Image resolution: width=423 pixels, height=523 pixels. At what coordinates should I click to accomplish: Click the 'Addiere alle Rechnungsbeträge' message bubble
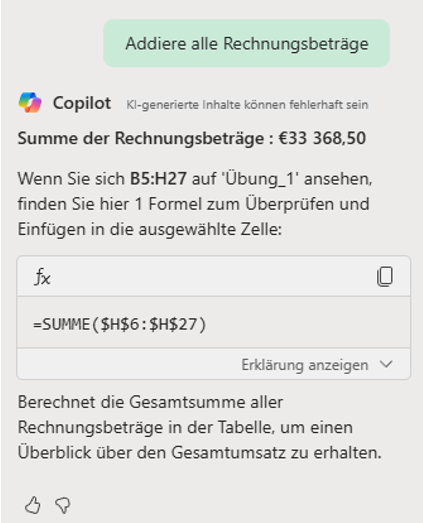(247, 43)
